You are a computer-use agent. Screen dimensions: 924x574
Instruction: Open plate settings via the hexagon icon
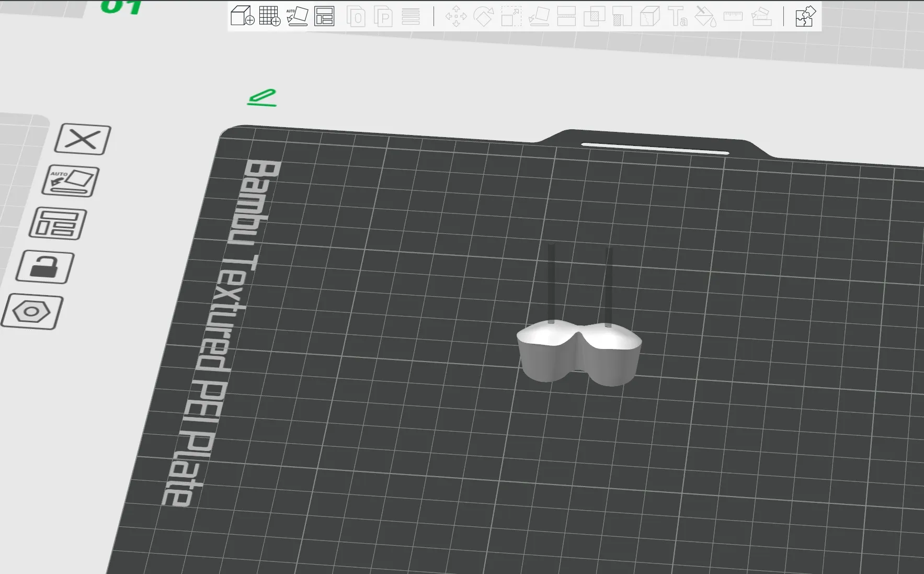point(32,312)
